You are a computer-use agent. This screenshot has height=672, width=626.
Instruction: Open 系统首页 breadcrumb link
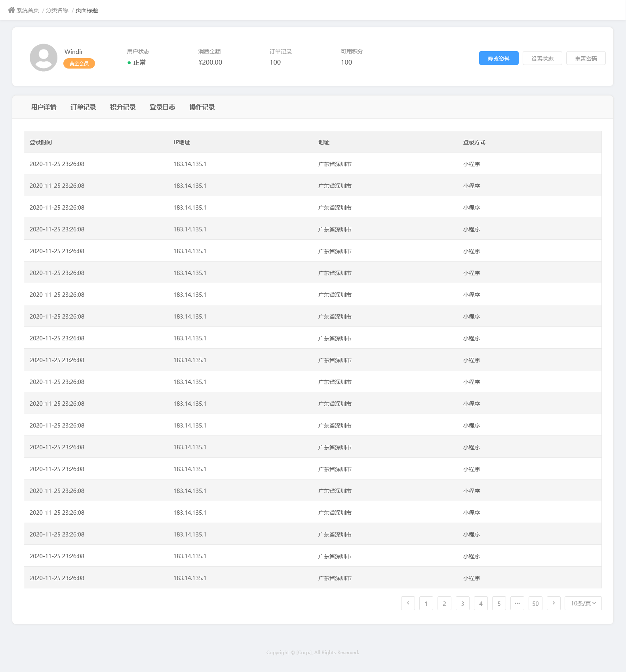point(28,10)
